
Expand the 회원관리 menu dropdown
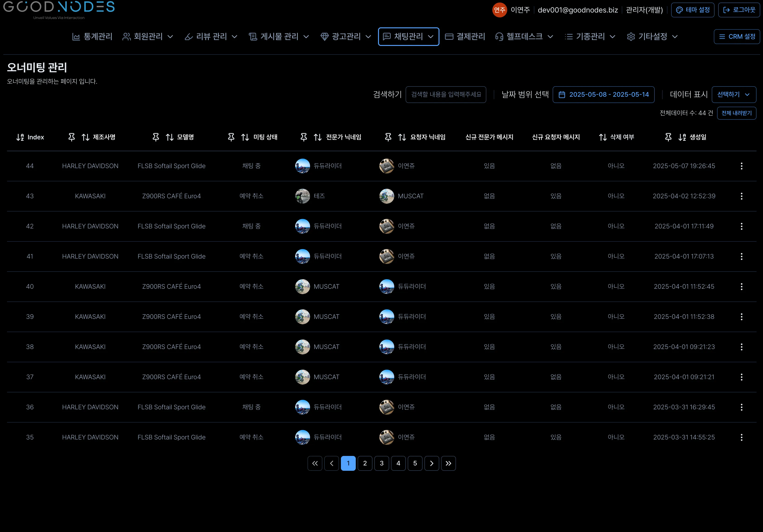[x=148, y=37]
